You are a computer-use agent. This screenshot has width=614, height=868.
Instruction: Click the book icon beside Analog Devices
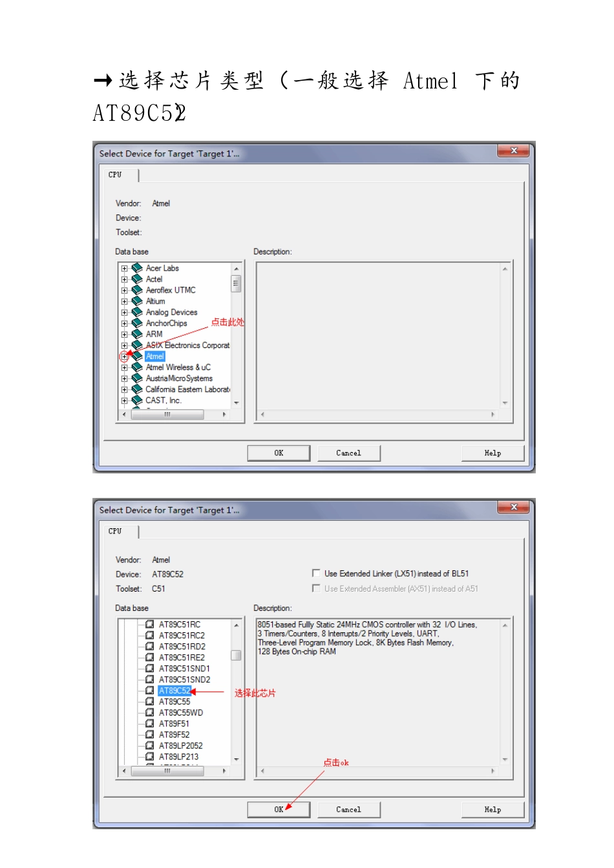(137, 312)
